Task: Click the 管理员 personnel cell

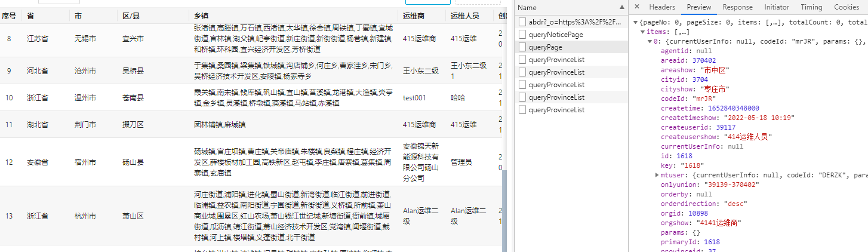Action: (x=461, y=162)
